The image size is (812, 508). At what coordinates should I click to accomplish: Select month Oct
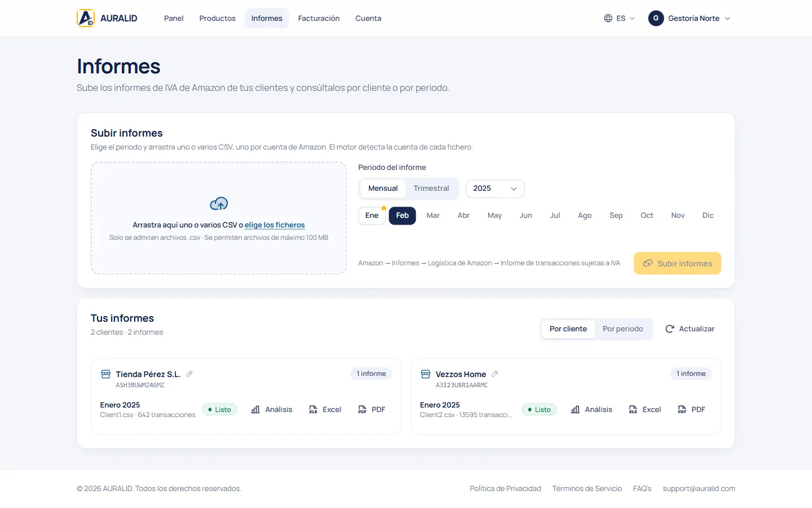tap(647, 216)
